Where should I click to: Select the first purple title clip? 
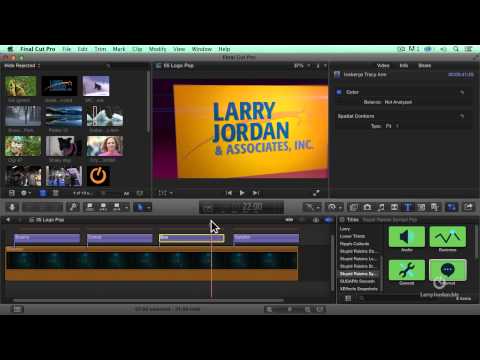point(47,238)
